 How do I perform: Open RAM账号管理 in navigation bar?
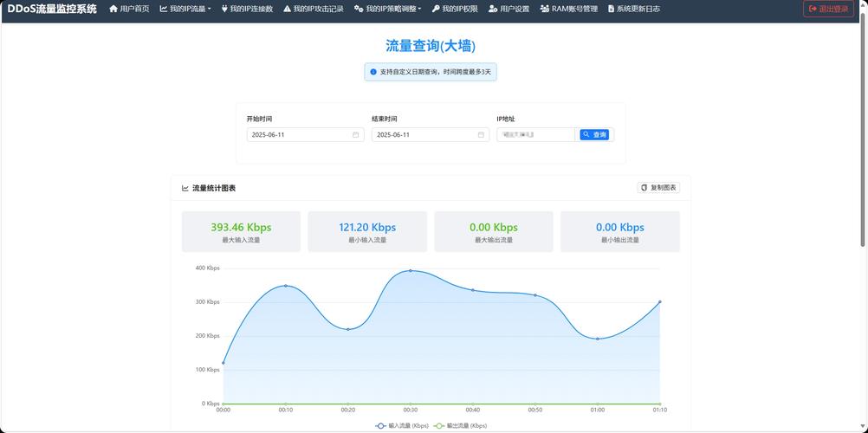pyautogui.click(x=568, y=9)
